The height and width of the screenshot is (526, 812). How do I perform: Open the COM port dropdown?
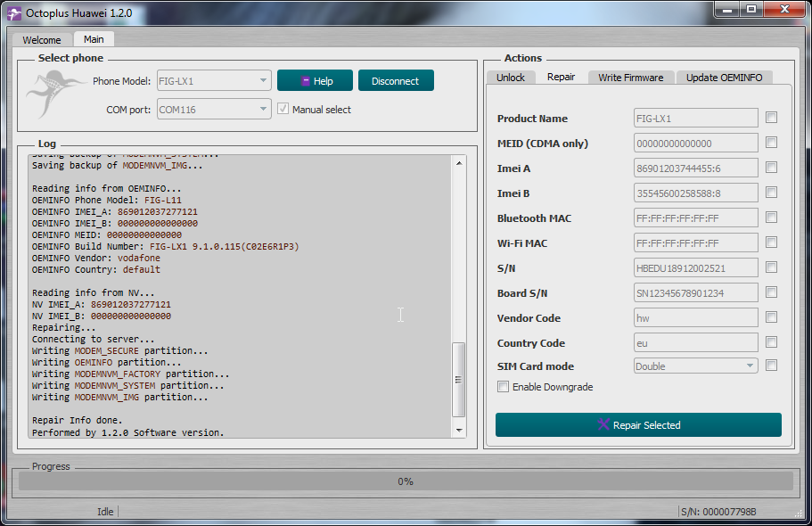[x=214, y=110]
